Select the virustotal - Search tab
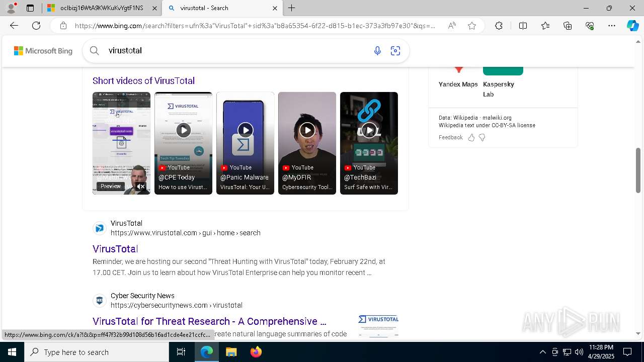The width and height of the screenshot is (644, 362). (x=222, y=8)
